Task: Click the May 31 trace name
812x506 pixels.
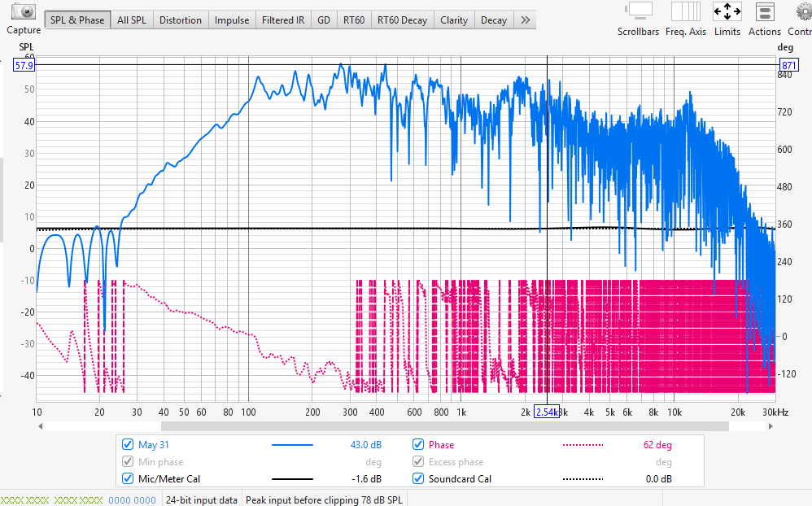Action: [x=153, y=444]
